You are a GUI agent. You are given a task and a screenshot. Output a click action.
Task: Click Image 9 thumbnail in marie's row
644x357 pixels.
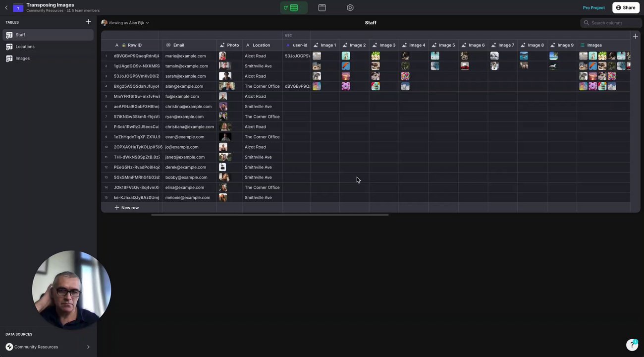pos(553,56)
